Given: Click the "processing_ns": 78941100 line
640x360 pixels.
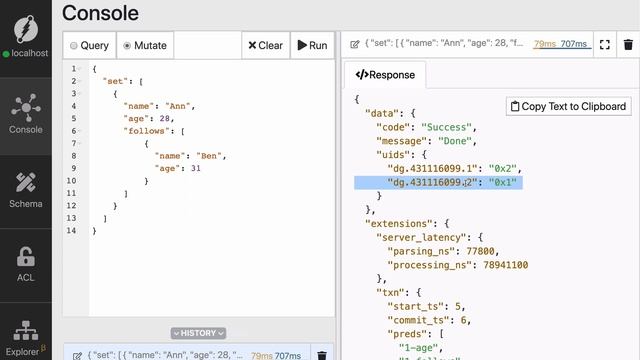Looking at the screenshot, I should (458, 265).
